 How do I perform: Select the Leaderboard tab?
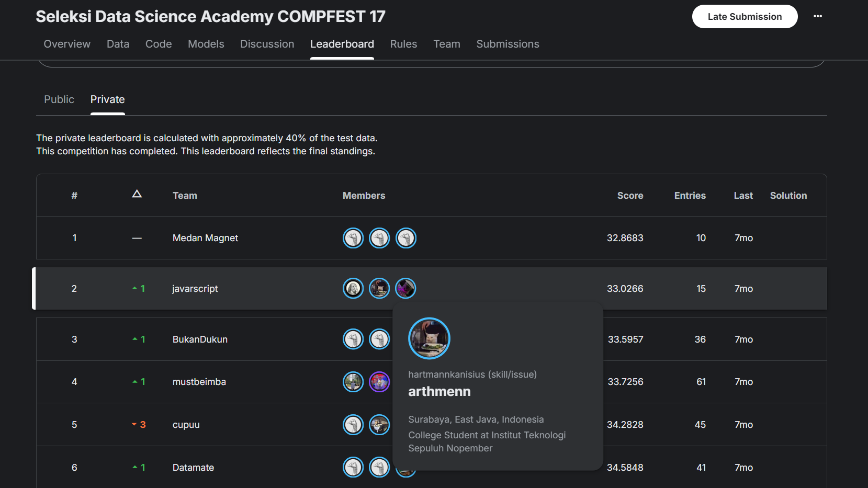pos(342,44)
